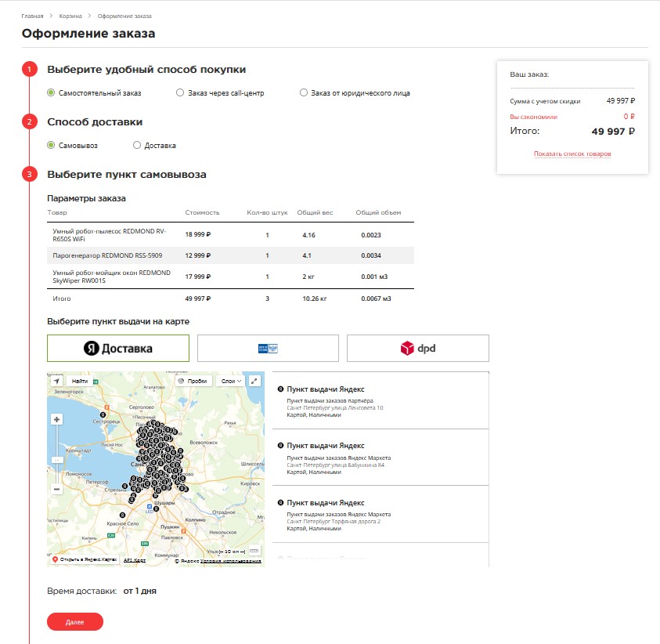This screenshot has height=644, width=660.
Task: Toggle the Пробки traffic layer on map
Action: pos(193,382)
